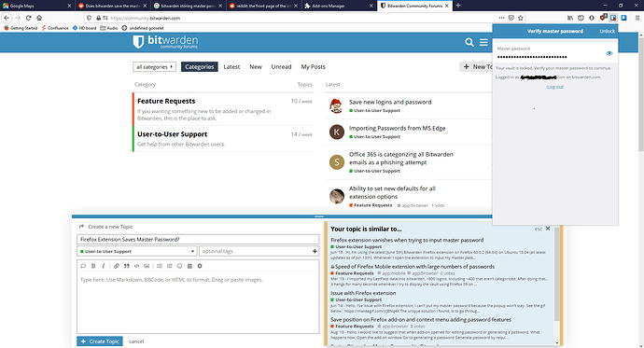644x348 pixels.
Task: Click the Bitwarden shield logo in header
Action: point(138,42)
